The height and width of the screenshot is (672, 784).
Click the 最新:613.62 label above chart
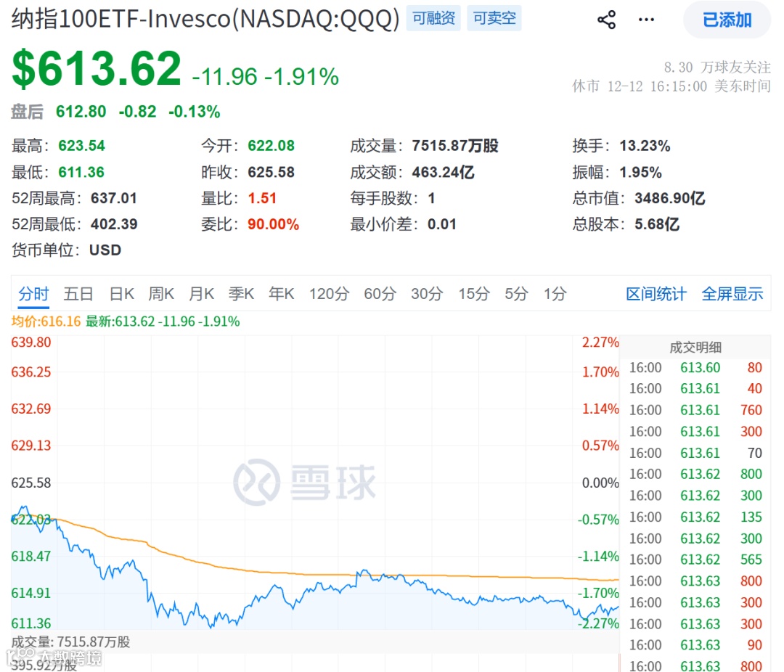tap(163, 321)
